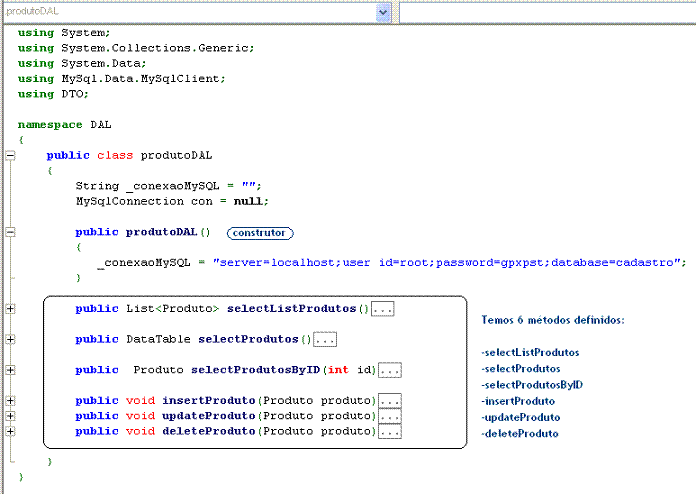Image resolution: width=696 pixels, height=494 pixels.
Task: Click the collapsed ellipsis box after insertProduto
Action: [x=390, y=401]
